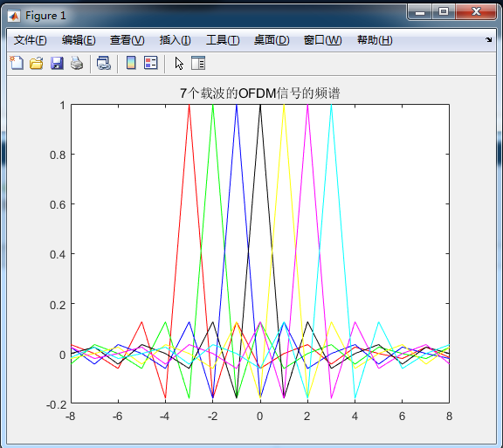503x448 pixels.
Task: Open the 桌面(D) menu
Action: click(272, 40)
